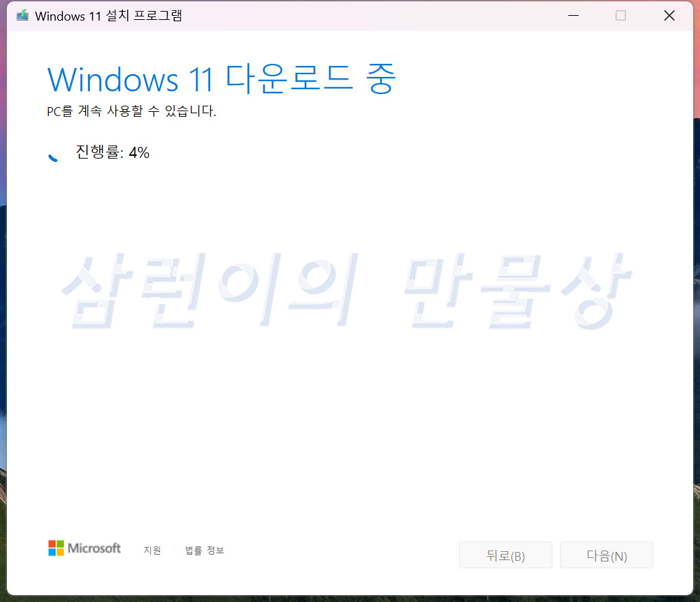Close the Windows 11 setup window
Image resolution: width=700 pixels, height=602 pixels.
pyautogui.click(x=669, y=16)
